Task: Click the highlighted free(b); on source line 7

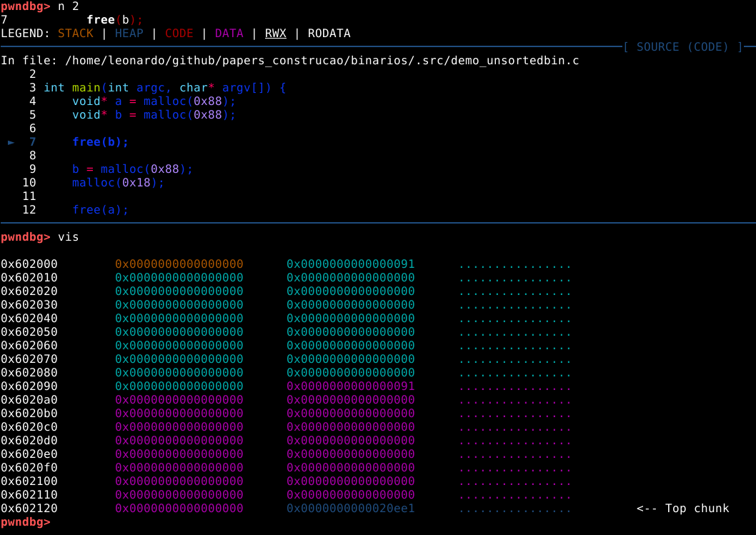Action: (100, 142)
